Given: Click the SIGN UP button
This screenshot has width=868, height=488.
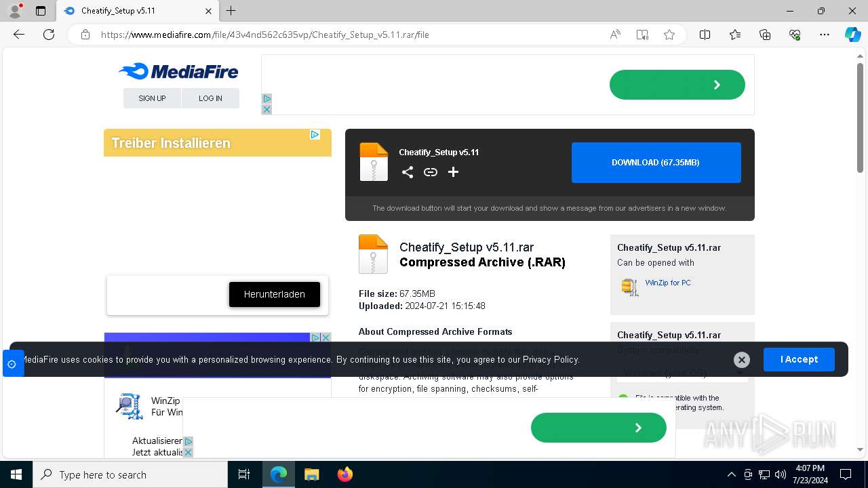Looking at the screenshot, I should pos(152,98).
